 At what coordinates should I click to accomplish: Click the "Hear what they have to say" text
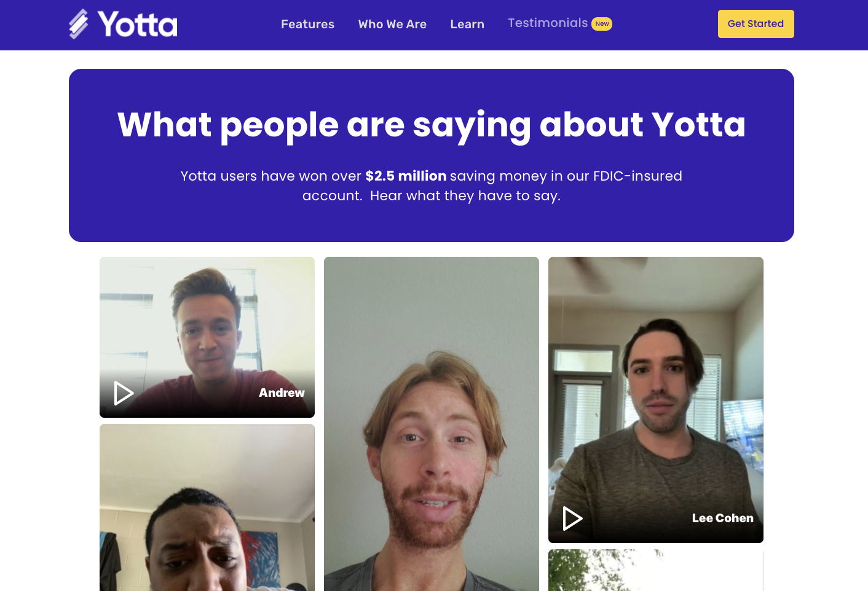tap(465, 195)
